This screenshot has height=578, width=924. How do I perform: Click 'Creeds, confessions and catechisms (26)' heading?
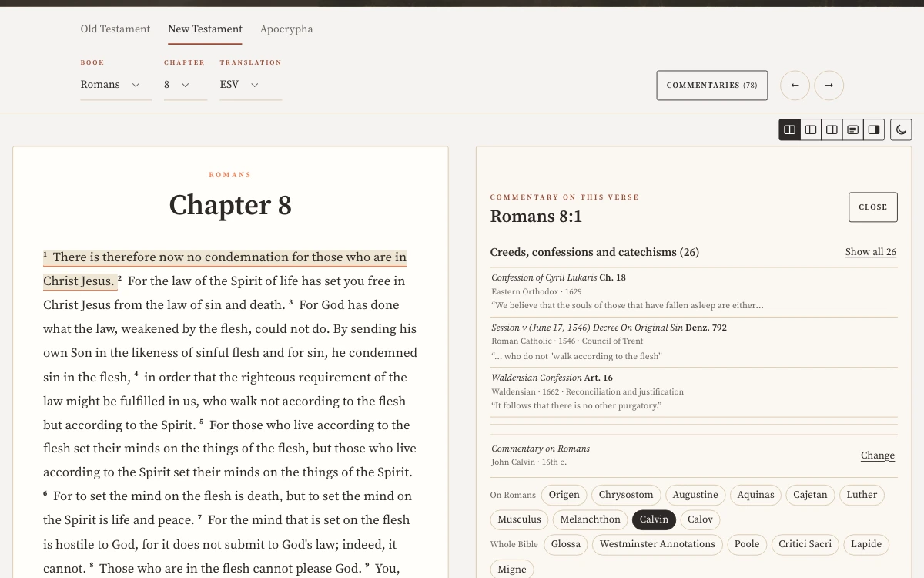click(x=594, y=252)
